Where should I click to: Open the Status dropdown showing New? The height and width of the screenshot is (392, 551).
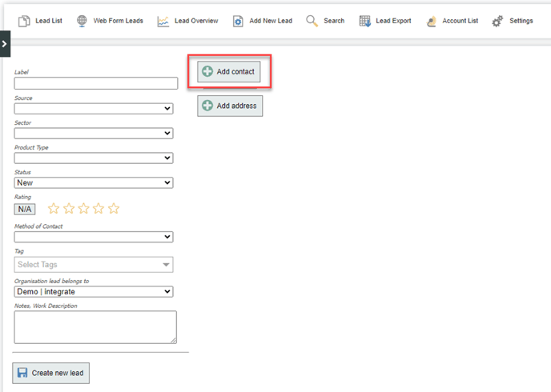point(94,183)
